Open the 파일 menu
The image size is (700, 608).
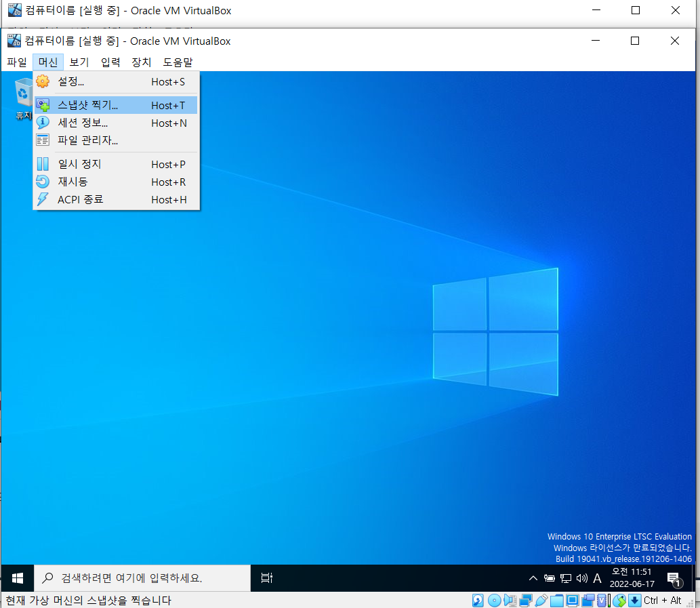tap(17, 62)
